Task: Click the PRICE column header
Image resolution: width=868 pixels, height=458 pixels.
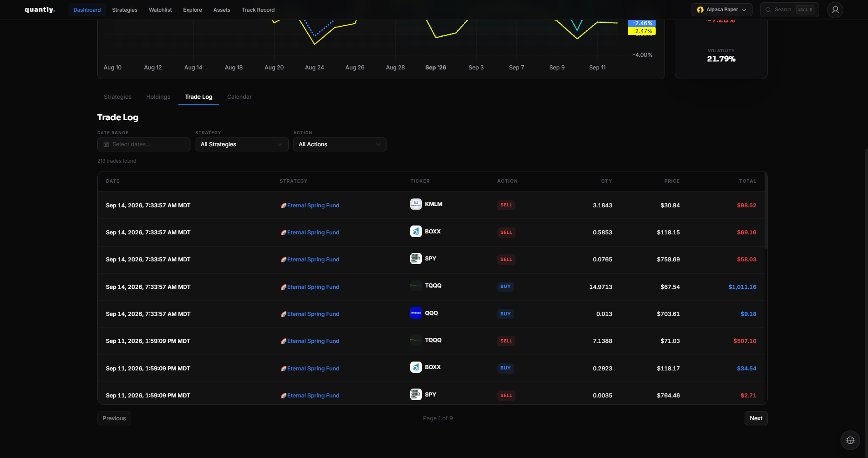Action: coord(672,181)
